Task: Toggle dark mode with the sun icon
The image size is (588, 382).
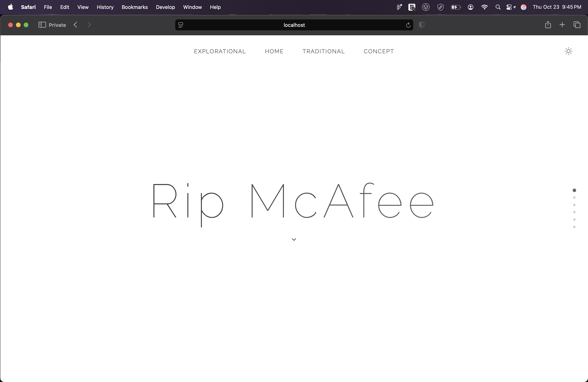Action: click(569, 51)
